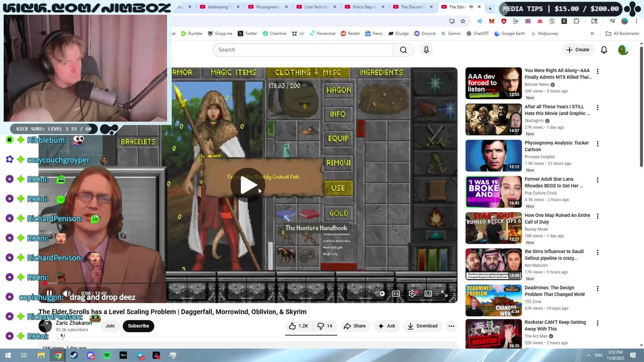
Task: Open more options for Physiognomy Analysis video
Action: (597, 144)
